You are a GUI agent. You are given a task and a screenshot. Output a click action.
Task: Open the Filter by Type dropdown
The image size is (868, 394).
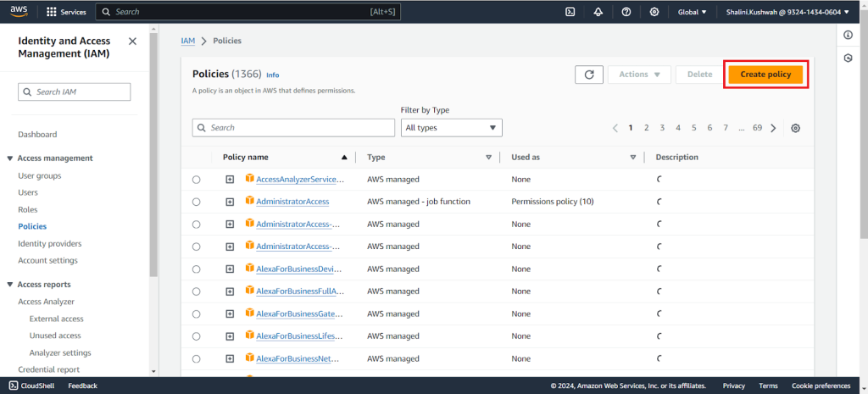[451, 128]
